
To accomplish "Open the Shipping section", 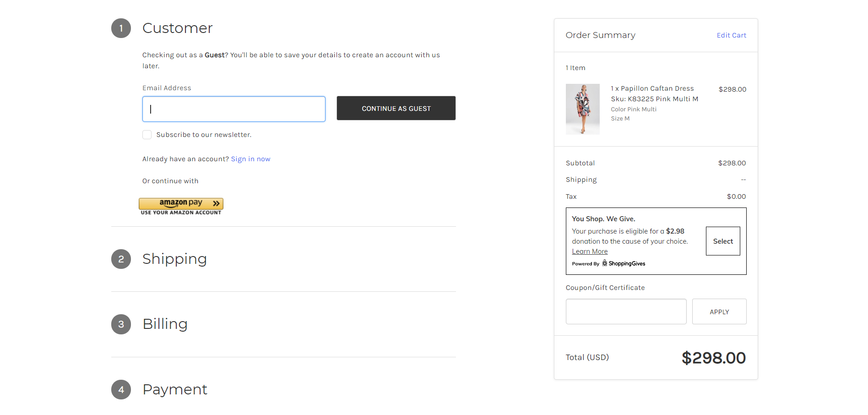I will pyautogui.click(x=174, y=259).
